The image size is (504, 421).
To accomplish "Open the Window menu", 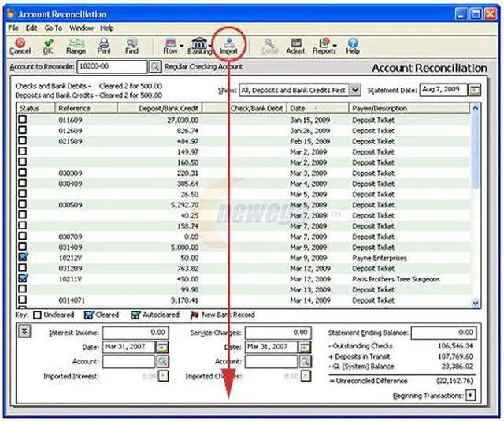I will 81,28.
